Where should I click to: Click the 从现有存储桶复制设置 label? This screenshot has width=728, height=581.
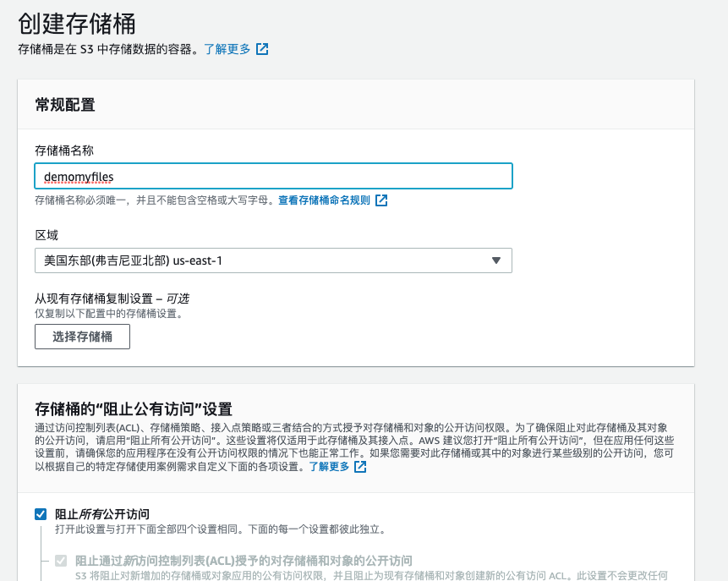point(112,299)
